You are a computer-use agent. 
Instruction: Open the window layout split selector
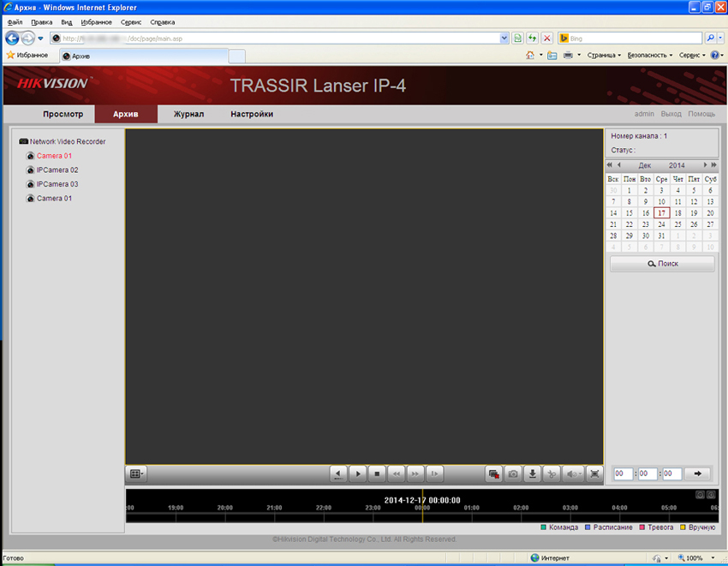pos(136,474)
